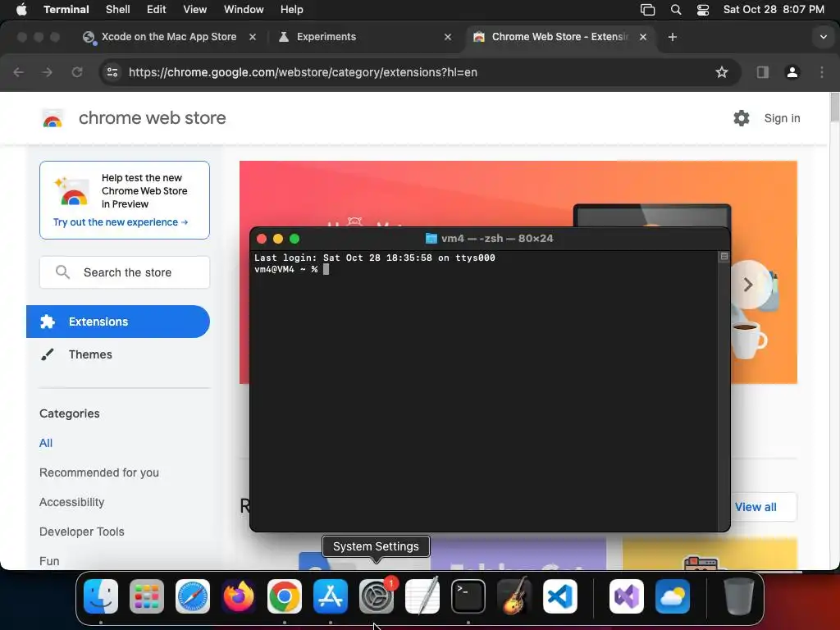
Task: Open Chrome Web Store settings gear
Action: click(742, 118)
